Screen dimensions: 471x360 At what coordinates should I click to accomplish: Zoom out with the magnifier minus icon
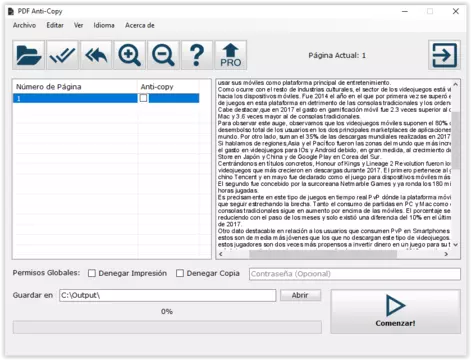click(163, 55)
